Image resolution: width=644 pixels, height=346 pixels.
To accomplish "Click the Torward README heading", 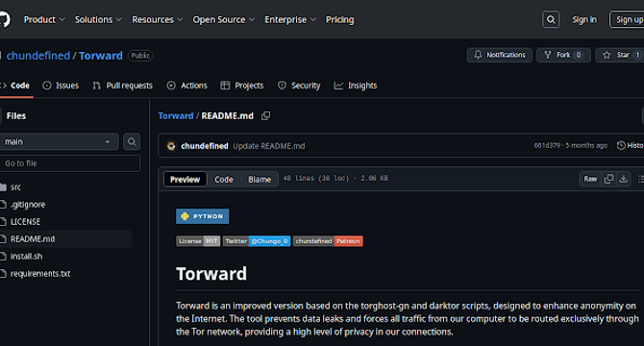I will [x=211, y=274].
